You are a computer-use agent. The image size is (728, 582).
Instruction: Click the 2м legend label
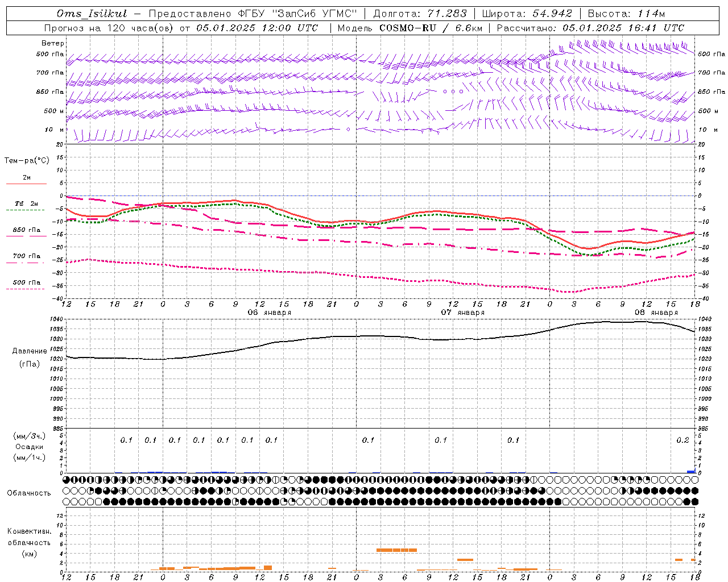(x=27, y=178)
